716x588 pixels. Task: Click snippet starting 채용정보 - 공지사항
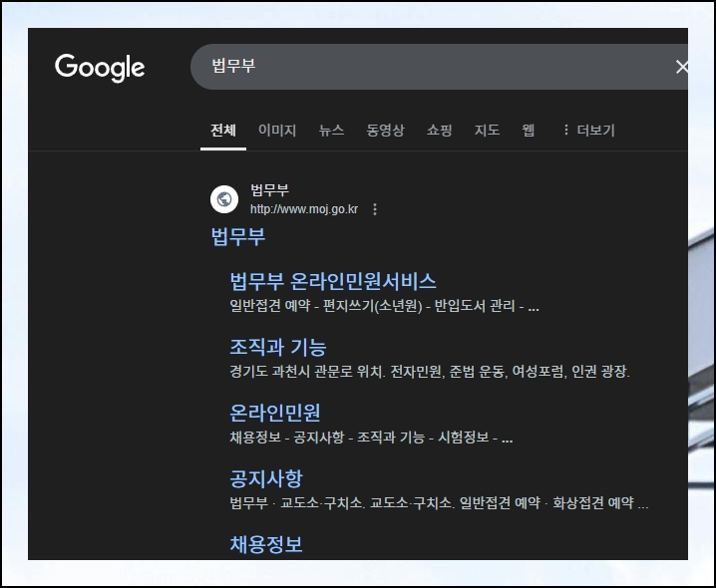[x=371, y=438]
